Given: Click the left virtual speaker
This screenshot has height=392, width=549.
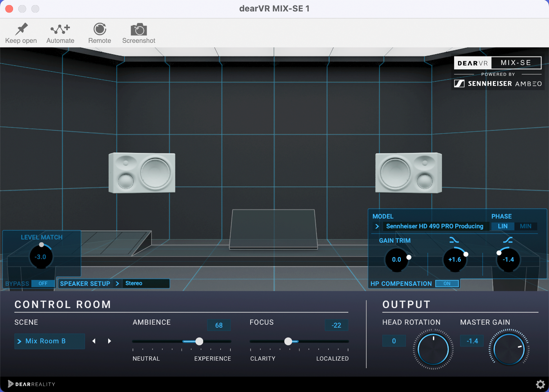Looking at the screenshot, I should coord(142,172).
